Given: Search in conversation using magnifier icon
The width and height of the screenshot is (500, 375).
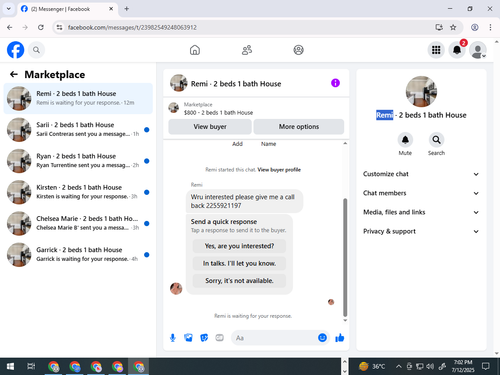Looking at the screenshot, I should tap(436, 140).
